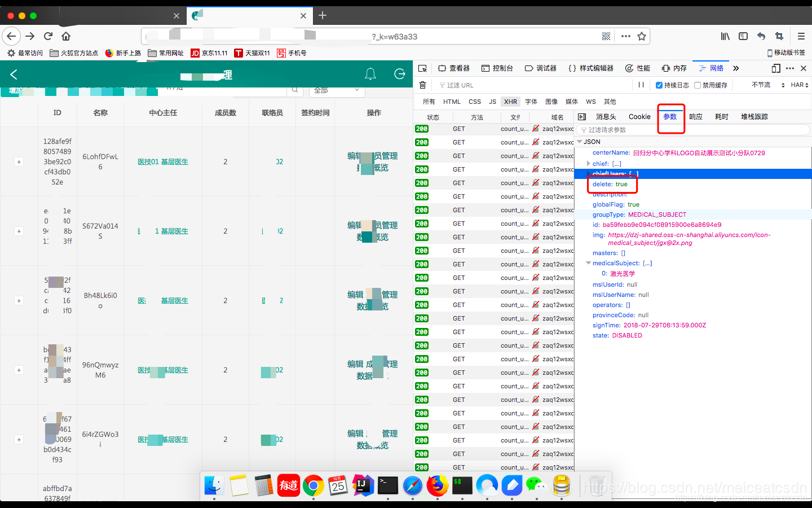
Task: Open the Response tab in request details
Action: 696,117
